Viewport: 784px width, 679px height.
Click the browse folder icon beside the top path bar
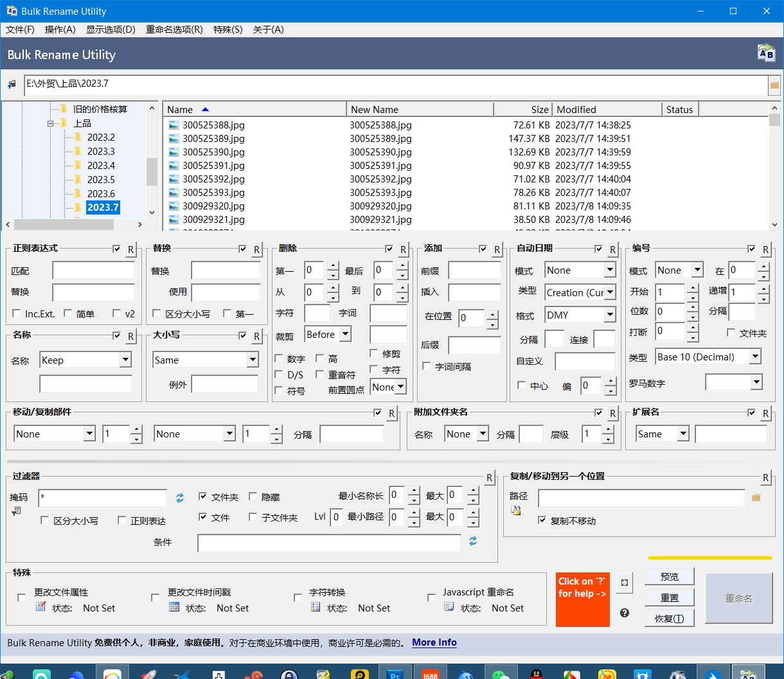[774, 85]
